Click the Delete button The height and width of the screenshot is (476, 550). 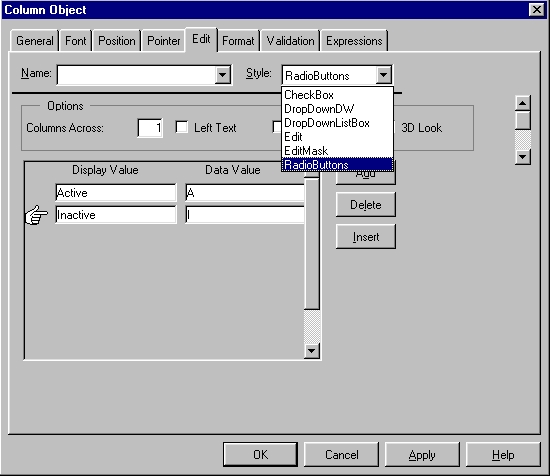366,205
